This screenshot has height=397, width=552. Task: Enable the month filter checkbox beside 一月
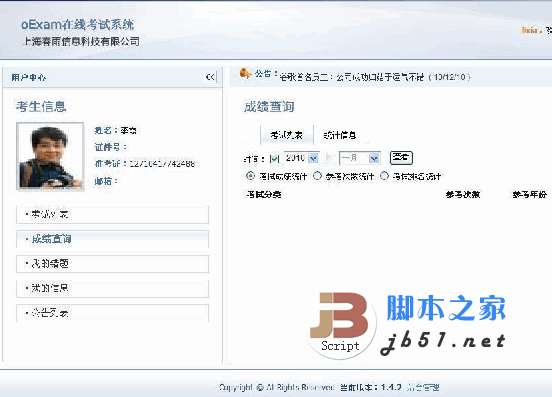click(x=330, y=158)
